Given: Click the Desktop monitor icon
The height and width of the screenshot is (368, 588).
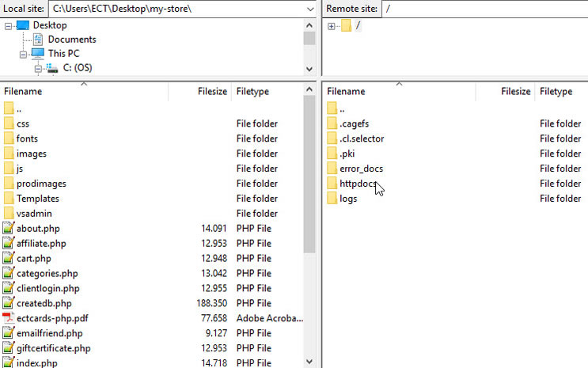Looking at the screenshot, I should tap(23, 25).
